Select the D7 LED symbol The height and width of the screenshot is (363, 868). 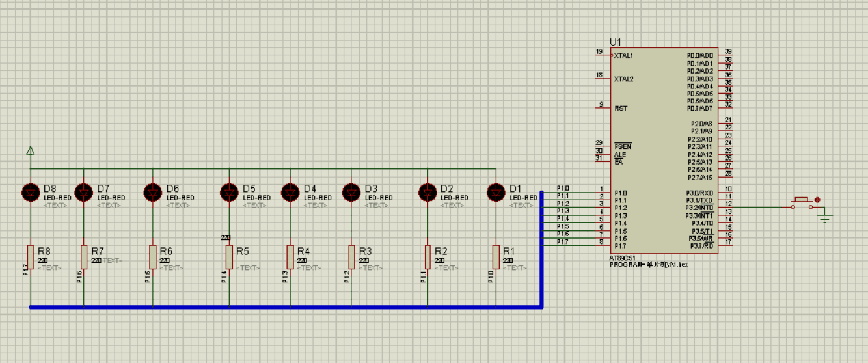click(x=84, y=193)
